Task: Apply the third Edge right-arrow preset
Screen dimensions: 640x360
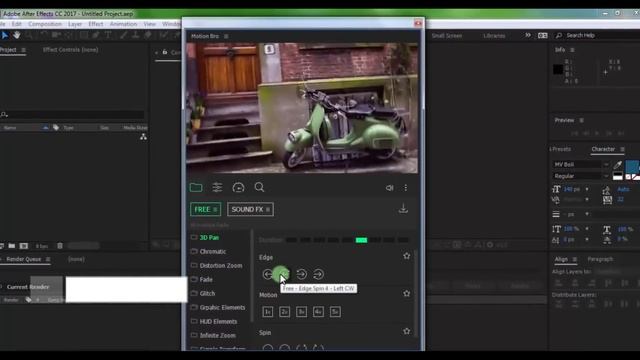Action: click(302, 274)
